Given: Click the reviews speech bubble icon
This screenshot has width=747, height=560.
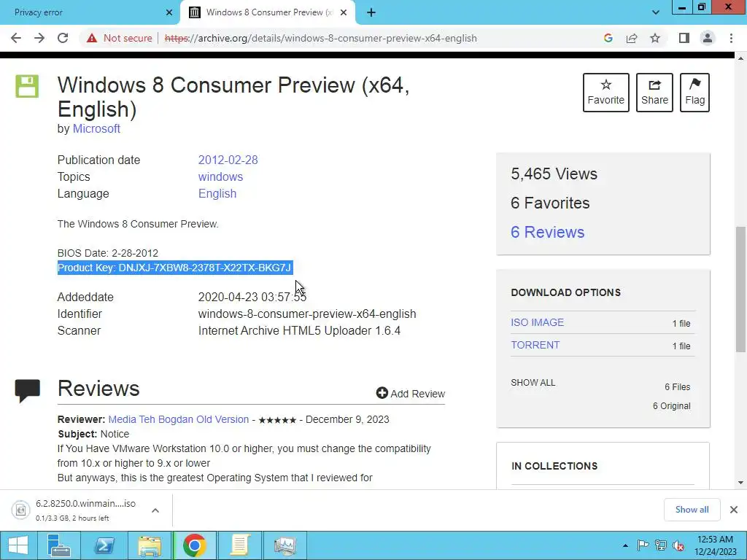Looking at the screenshot, I should coord(27,391).
